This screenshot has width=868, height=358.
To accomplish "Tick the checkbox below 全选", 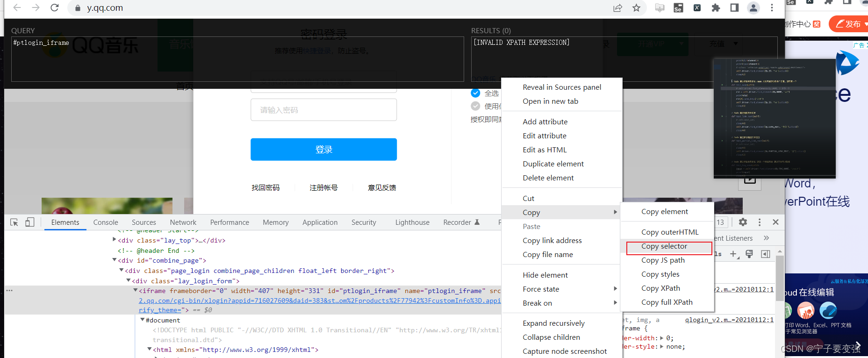I will 475,106.
